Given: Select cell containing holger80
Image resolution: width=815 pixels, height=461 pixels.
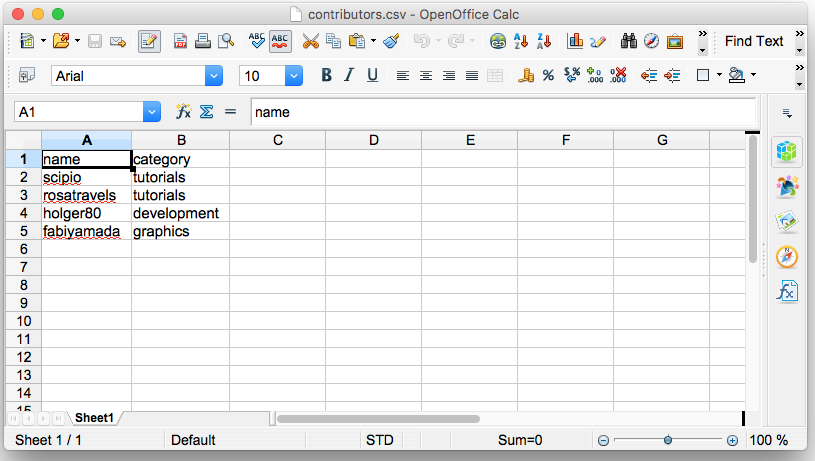Looking at the screenshot, I should [86, 213].
